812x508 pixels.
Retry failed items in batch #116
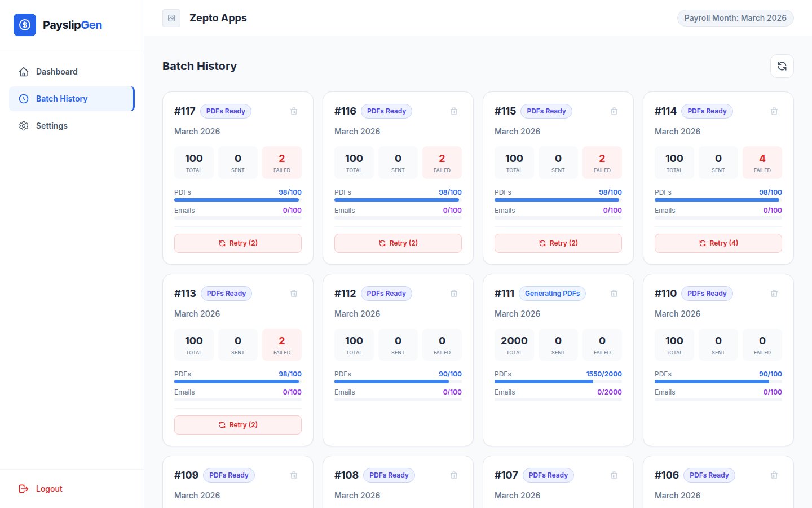click(398, 243)
